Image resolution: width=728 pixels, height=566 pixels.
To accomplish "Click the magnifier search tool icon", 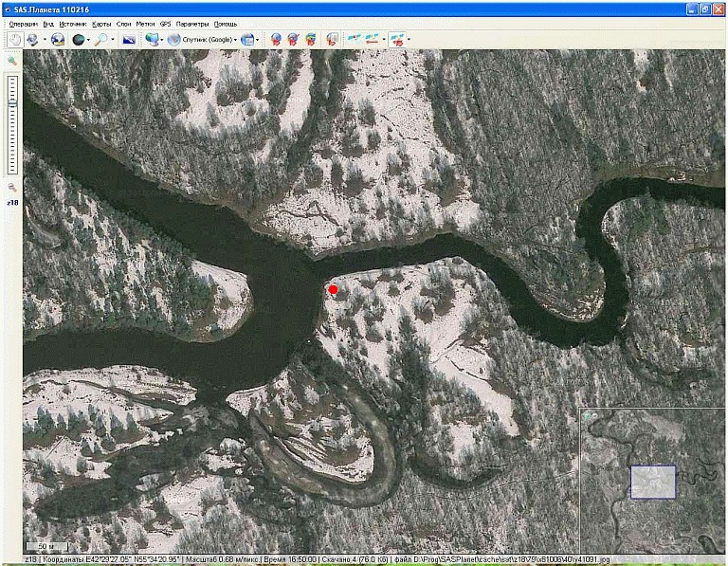I will tap(100, 40).
